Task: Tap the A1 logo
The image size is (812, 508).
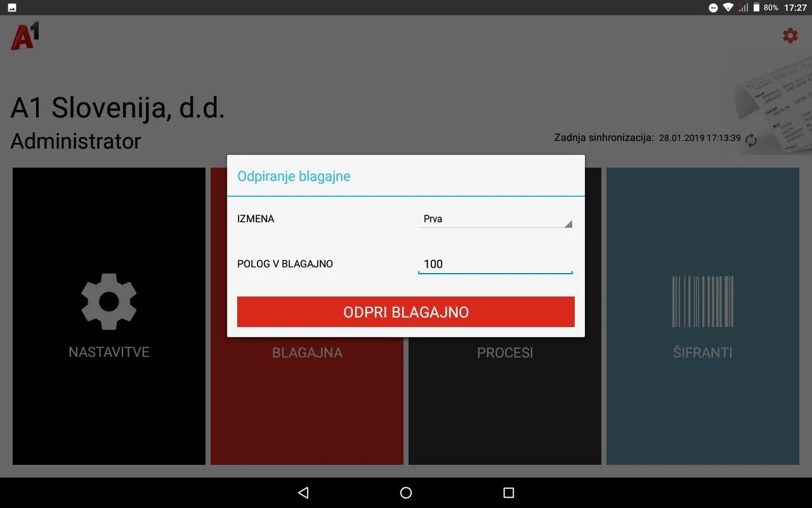Action: click(25, 36)
